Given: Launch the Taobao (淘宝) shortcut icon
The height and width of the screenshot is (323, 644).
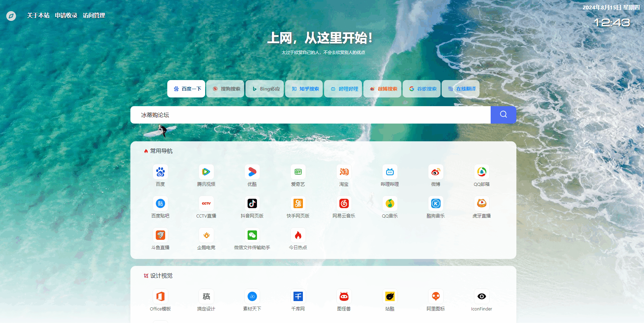Looking at the screenshot, I should click(344, 172).
